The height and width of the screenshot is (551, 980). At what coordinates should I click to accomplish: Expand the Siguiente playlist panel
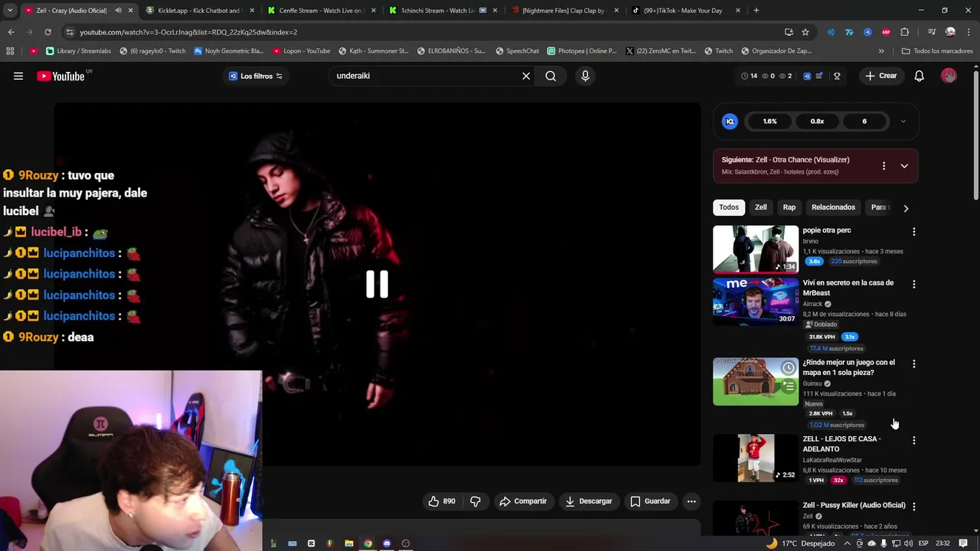904,165
